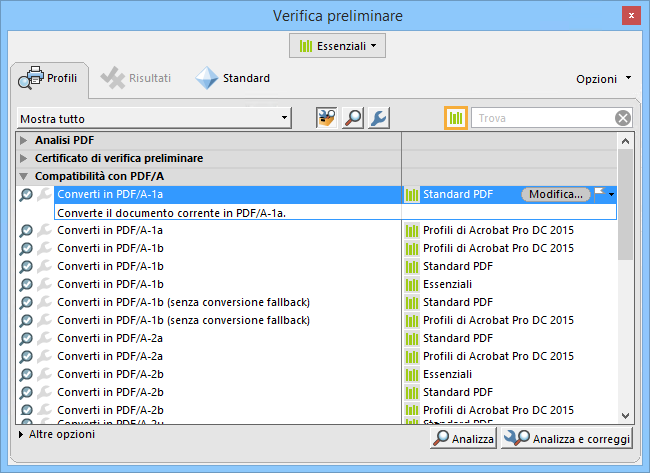The width and height of the screenshot is (650, 473).
Task: Clear the Trova search field with X
Action: (623, 118)
